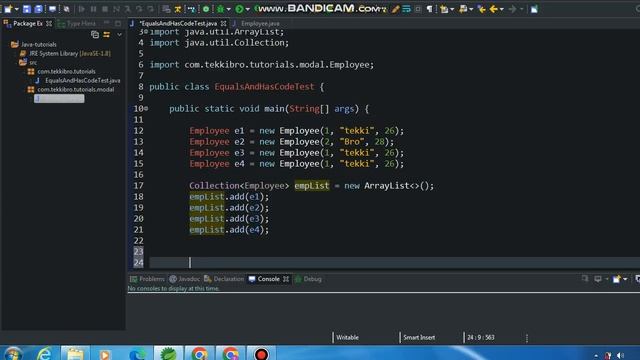The image size is (640, 360).
Task: Click the Terminate debug toolbar icon
Action: [105, 9]
